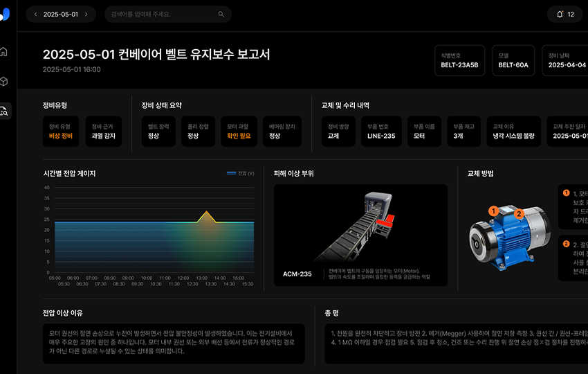Click orange marker 1 on the motor image
Image resolution: width=588 pixels, height=374 pixels.
tap(493, 211)
